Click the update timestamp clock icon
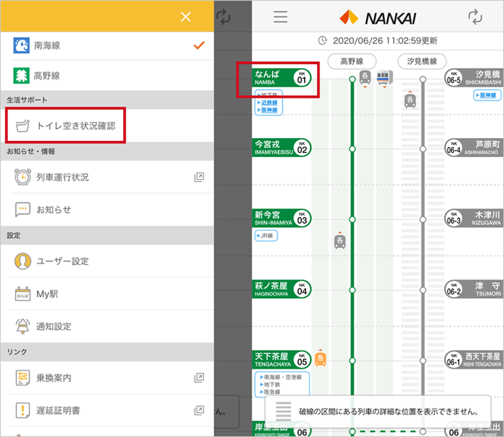Viewport: 504px width, 437px height. tap(322, 40)
